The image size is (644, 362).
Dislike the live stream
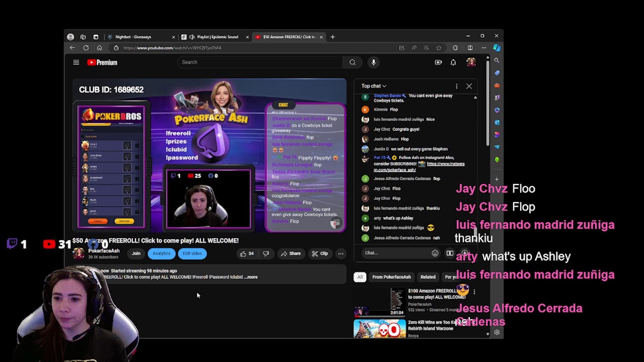pos(266,253)
